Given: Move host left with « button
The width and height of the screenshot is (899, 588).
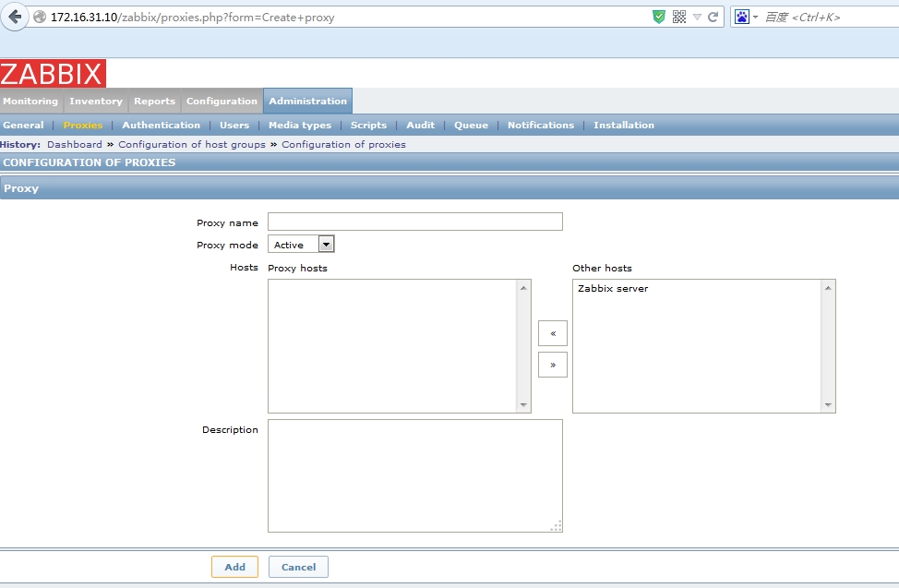Looking at the screenshot, I should tap(553, 333).
